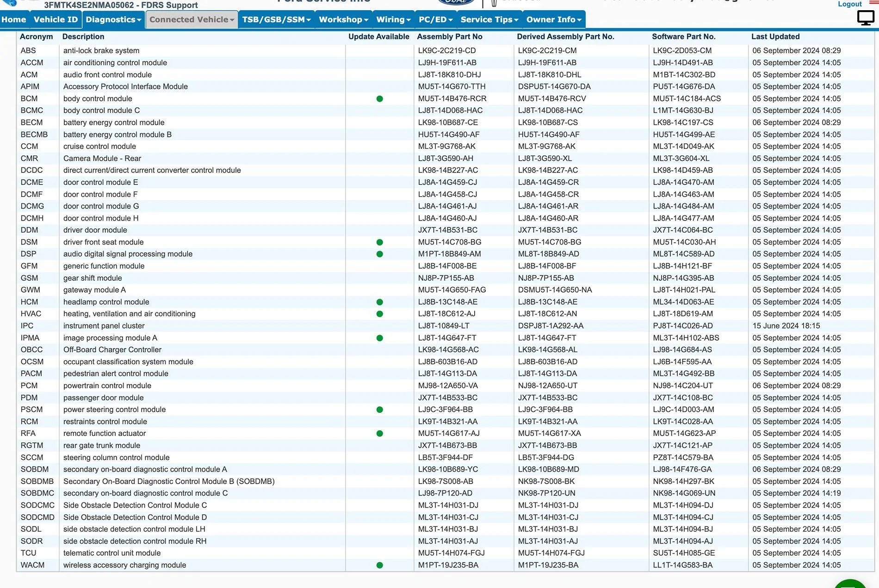Click 'restraints control module' description
This screenshot has width=879, height=588.
tap(105, 422)
